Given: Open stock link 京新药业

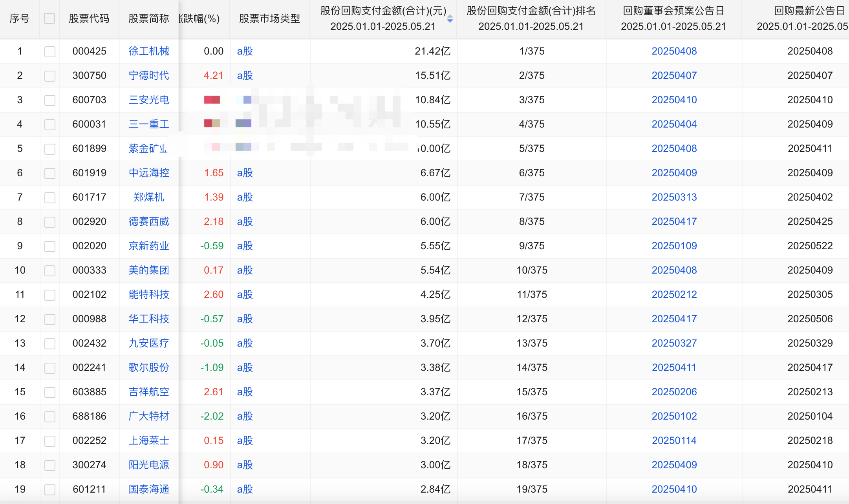Looking at the screenshot, I should tap(149, 246).
